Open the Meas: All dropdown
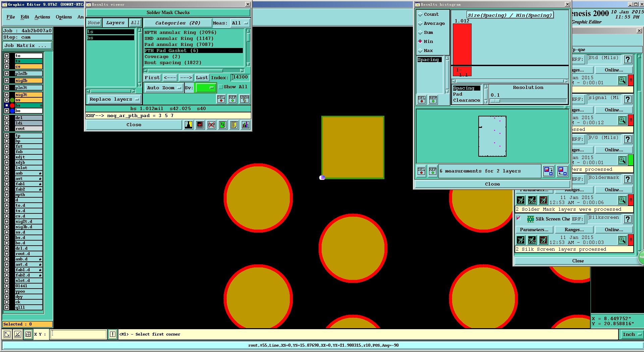 pyautogui.click(x=239, y=23)
